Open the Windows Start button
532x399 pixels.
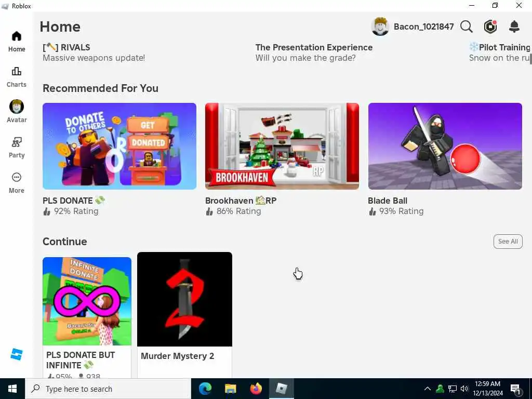pos(12,389)
